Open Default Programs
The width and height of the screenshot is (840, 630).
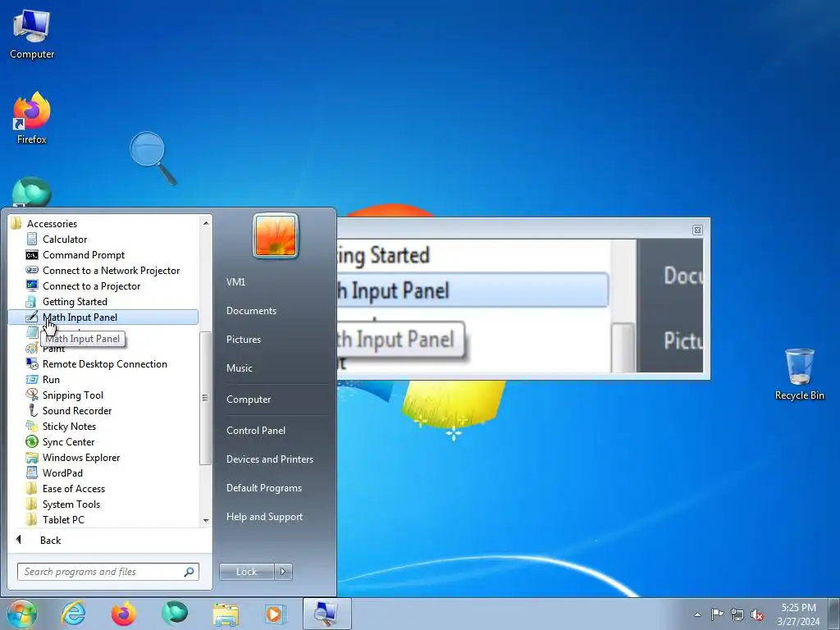(x=263, y=488)
